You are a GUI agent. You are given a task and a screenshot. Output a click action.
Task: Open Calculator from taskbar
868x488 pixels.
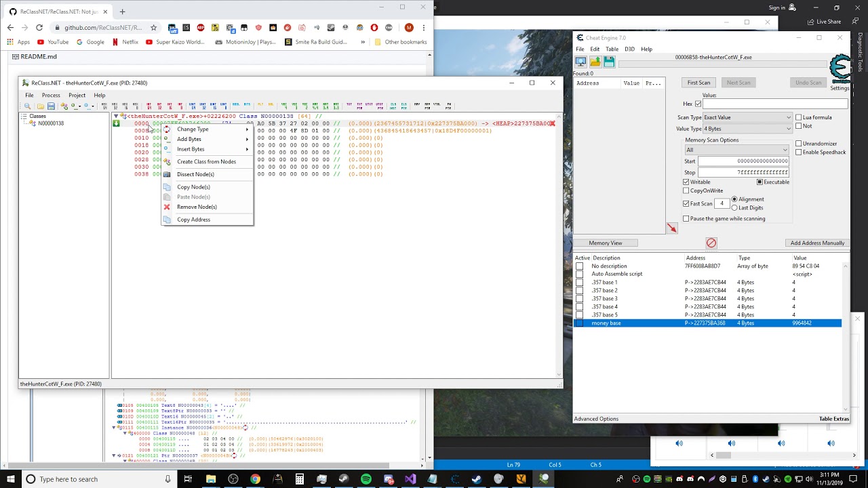pyautogui.click(x=299, y=479)
